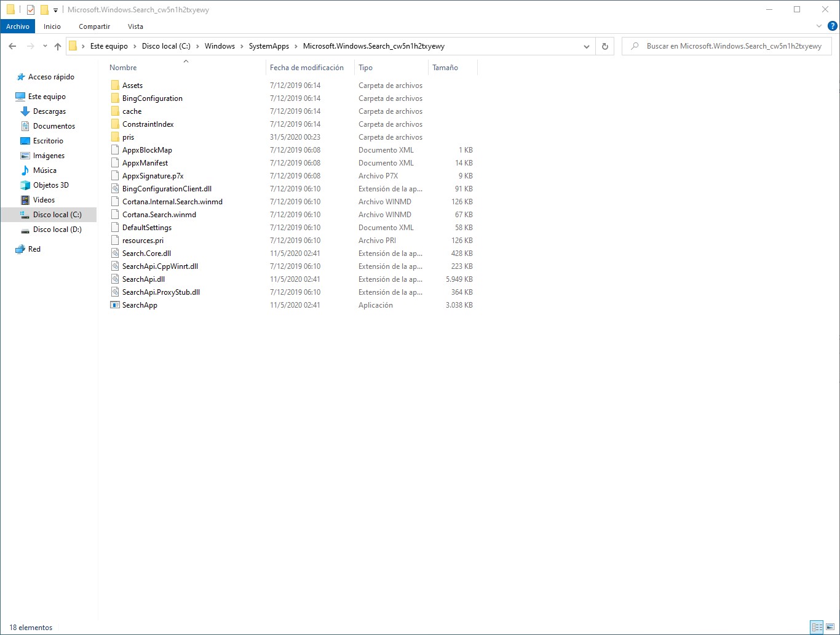Open the Vista ribbon tab
This screenshot has height=635, width=840.
(x=135, y=26)
